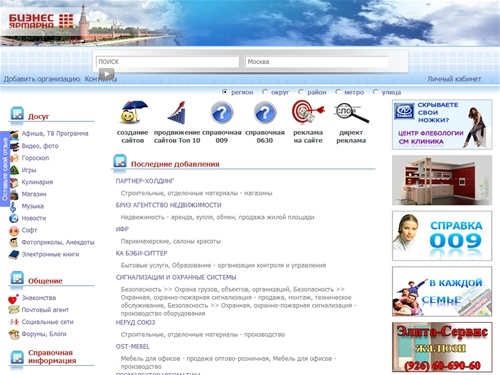
Task: Select the метро radio button
Action: (338, 92)
